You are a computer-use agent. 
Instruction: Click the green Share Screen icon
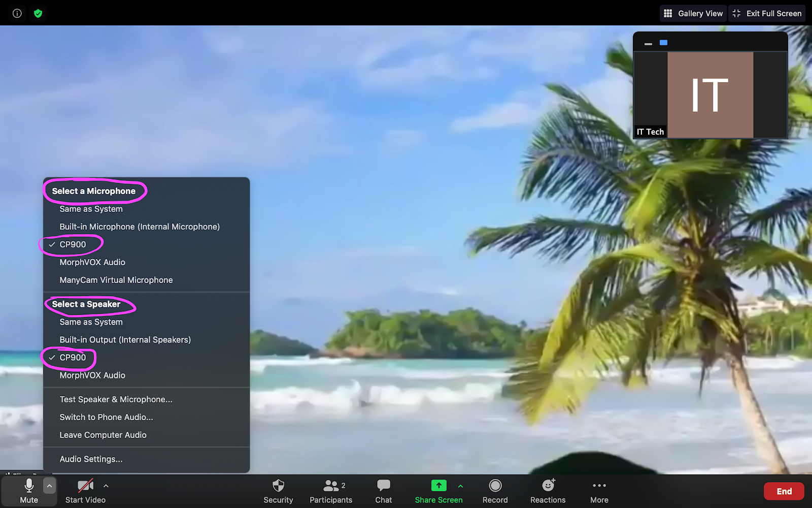click(x=439, y=486)
